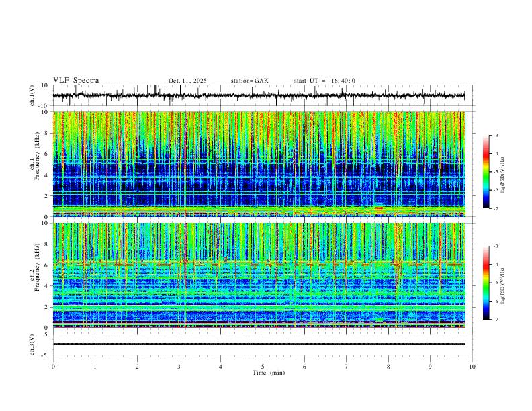The image size is (532, 411).
Task: Click the '-3' label on ch.1 colorbar
Action: click(495, 135)
